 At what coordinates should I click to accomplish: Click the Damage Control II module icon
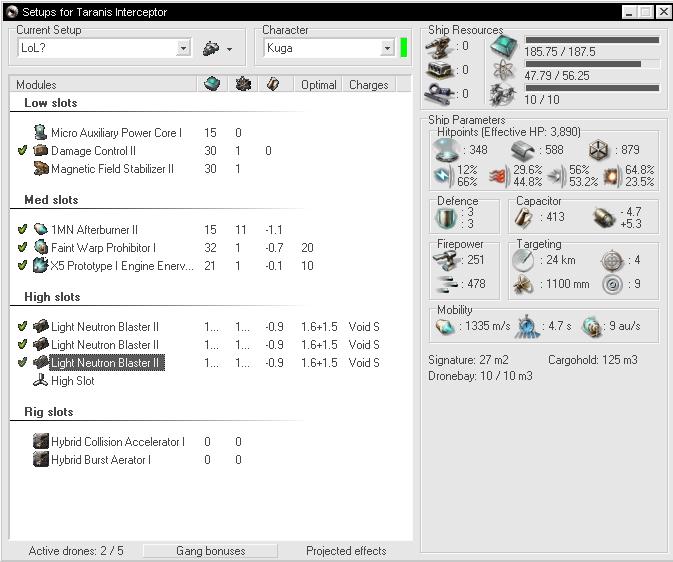(x=40, y=150)
